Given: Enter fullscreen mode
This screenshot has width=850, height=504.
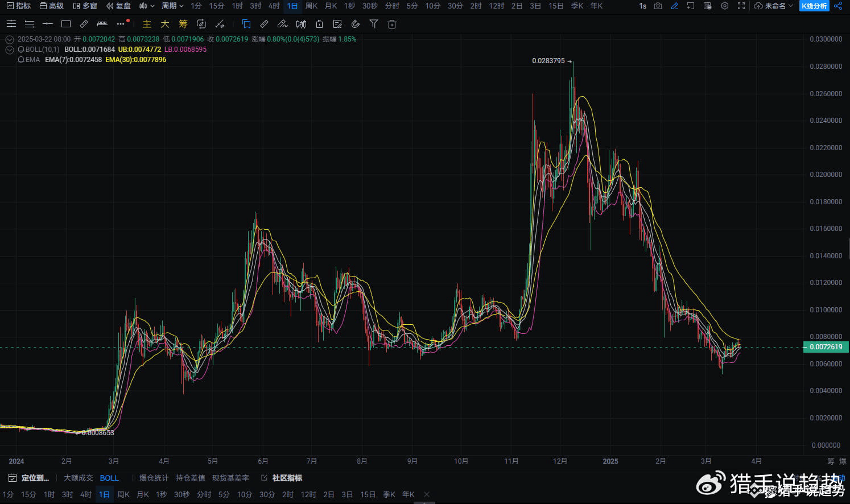Looking at the screenshot, I should (741, 6).
